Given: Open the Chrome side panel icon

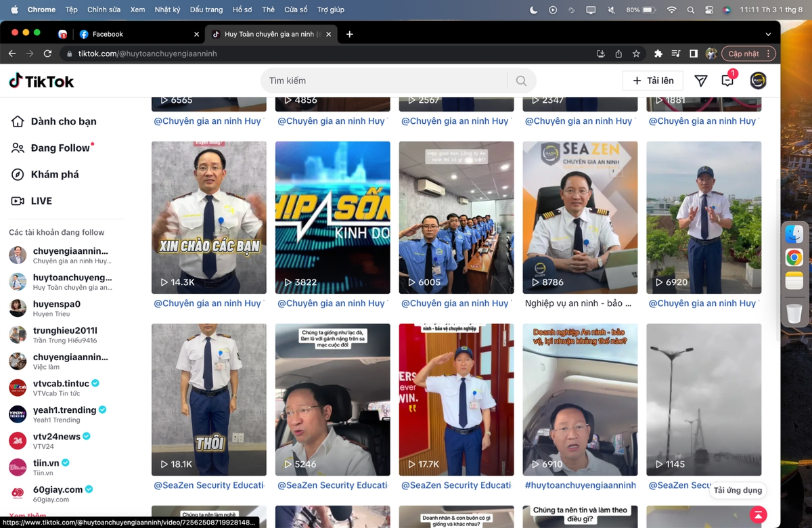Looking at the screenshot, I should coord(694,53).
